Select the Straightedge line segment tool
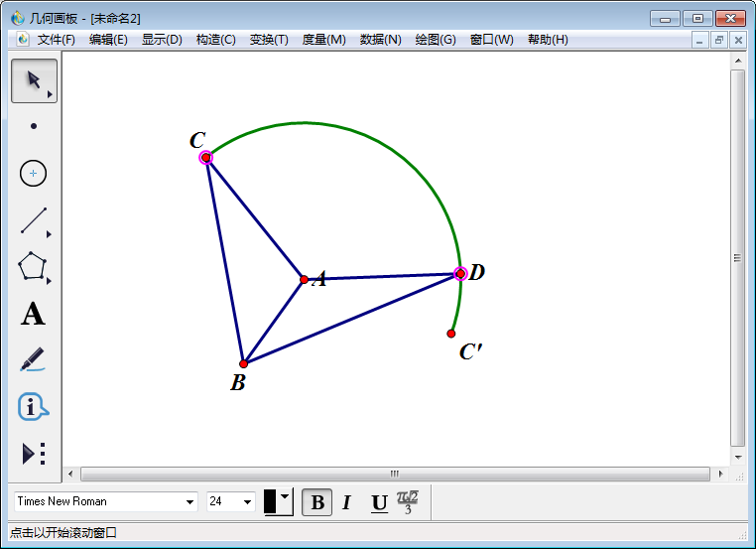This screenshot has height=549, width=756. 34,220
